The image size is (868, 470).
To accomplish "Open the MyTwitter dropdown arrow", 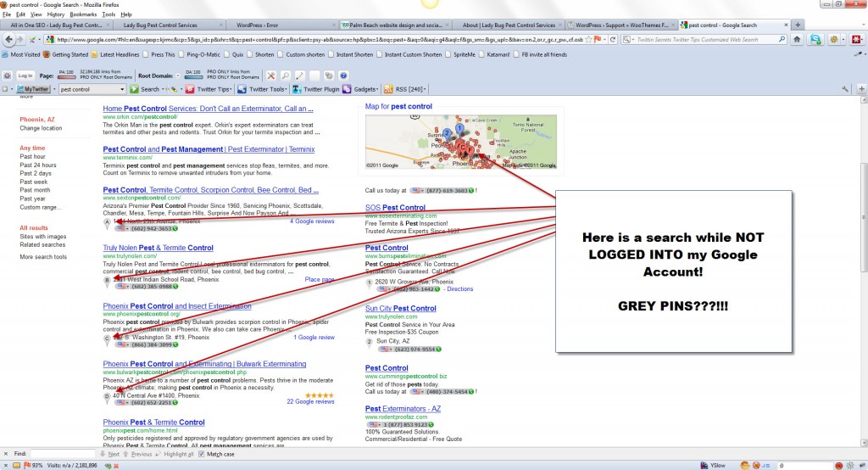I will pos(54,89).
